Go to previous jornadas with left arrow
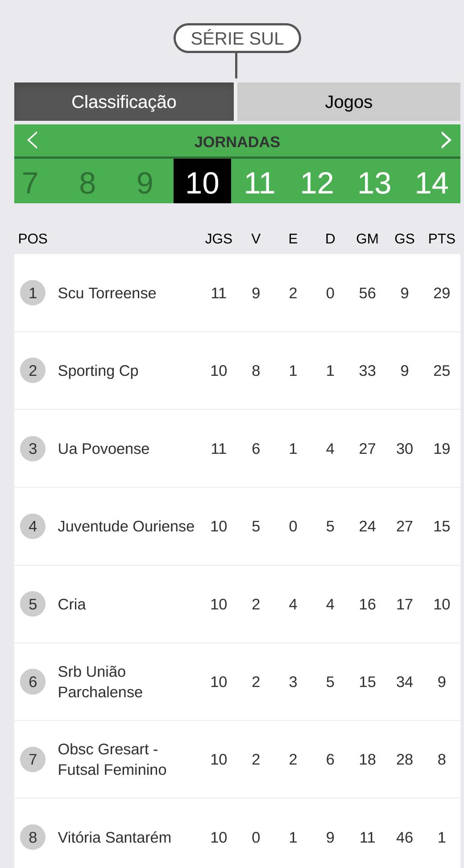This screenshot has width=464, height=868. click(33, 140)
